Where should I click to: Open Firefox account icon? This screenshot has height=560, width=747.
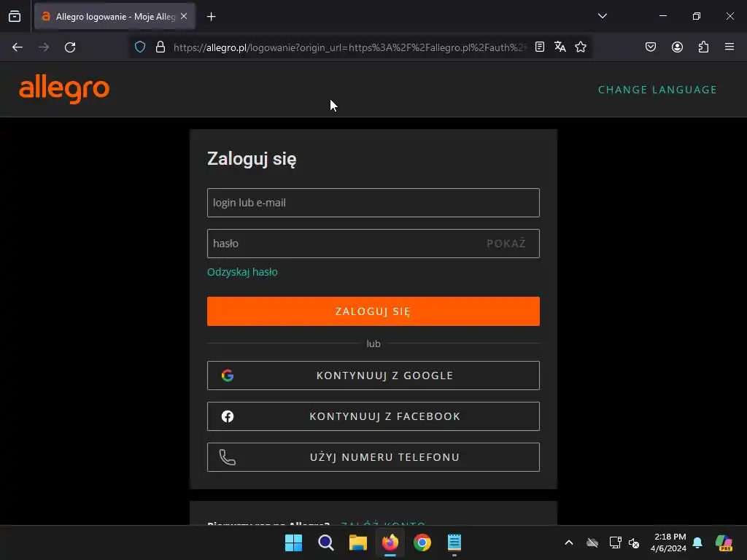point(677,47)
